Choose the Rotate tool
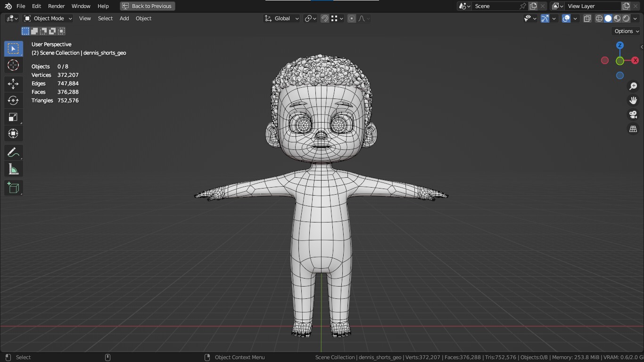 tap(13, 100)
